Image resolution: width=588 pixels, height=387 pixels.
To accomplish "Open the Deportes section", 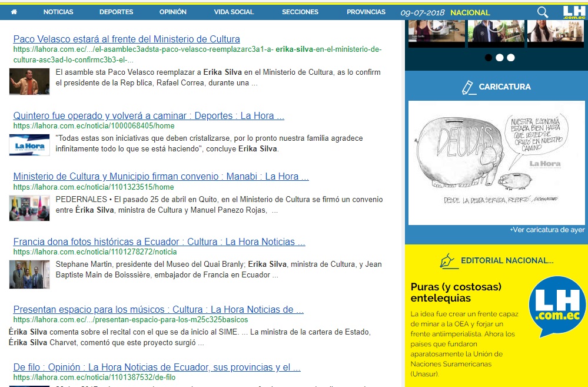I will [116, 12].
